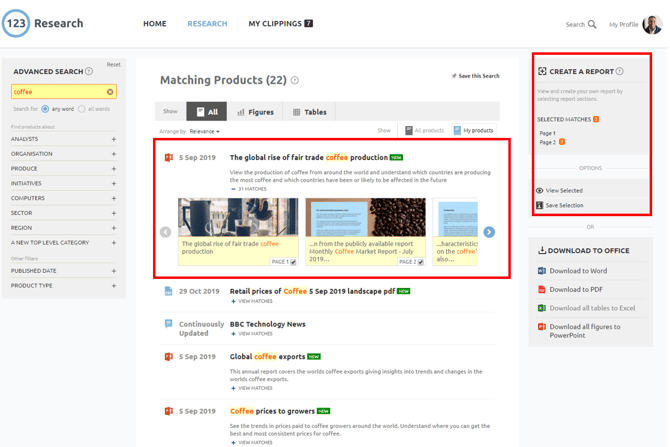Viewport: 670px width, 447px height.
Task: Click the Advanced Search help icon
Action: pyautogui.click(x=89, y=72)
